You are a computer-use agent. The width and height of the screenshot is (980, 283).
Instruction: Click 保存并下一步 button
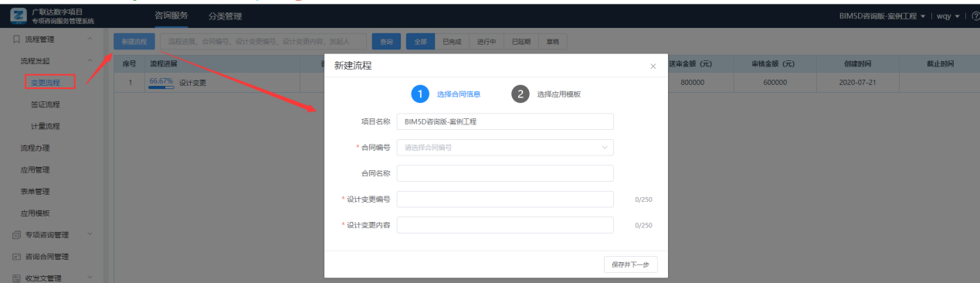(x=631, y=264)
